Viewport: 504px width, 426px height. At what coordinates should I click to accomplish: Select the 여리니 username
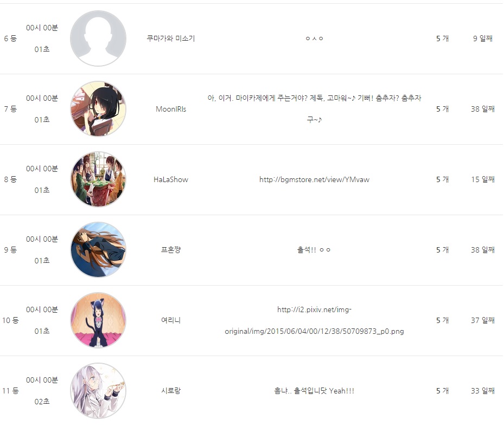click(171, 320)
